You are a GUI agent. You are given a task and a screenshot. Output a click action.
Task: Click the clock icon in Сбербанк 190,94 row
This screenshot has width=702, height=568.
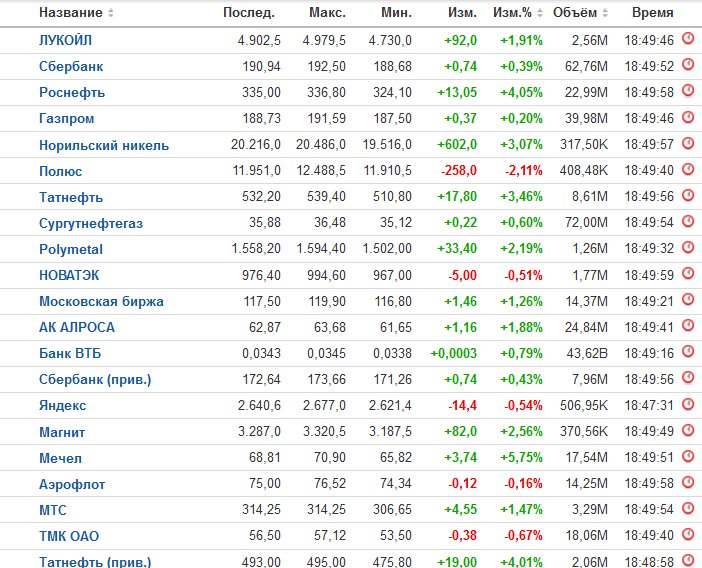(x=688, y=64)
